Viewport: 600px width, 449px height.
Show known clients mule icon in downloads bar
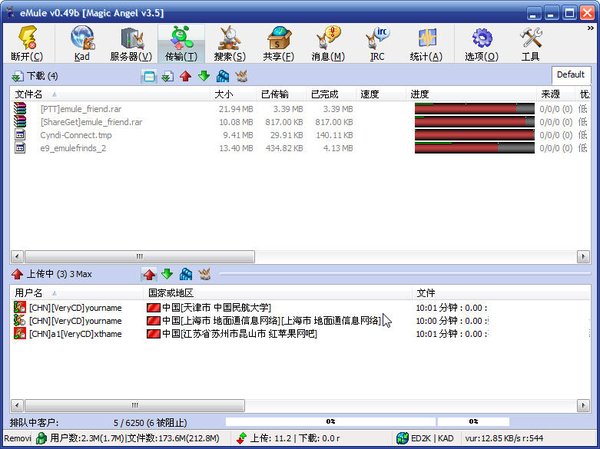241,77
